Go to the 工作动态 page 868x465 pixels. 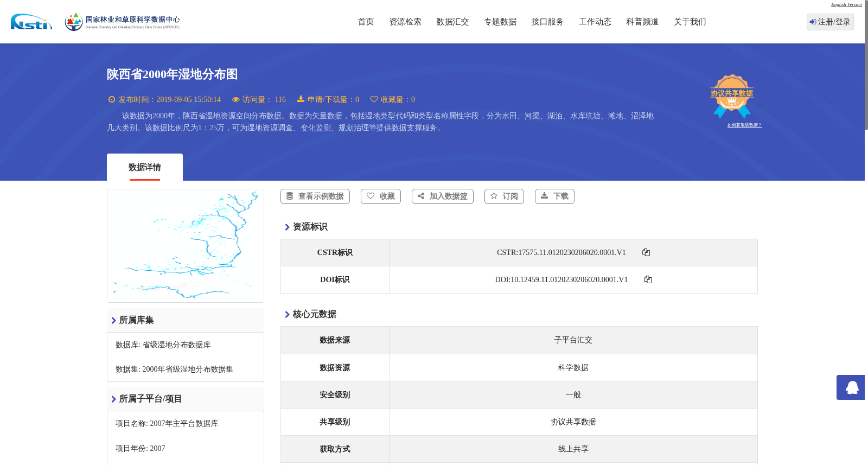tap(595, 22)
